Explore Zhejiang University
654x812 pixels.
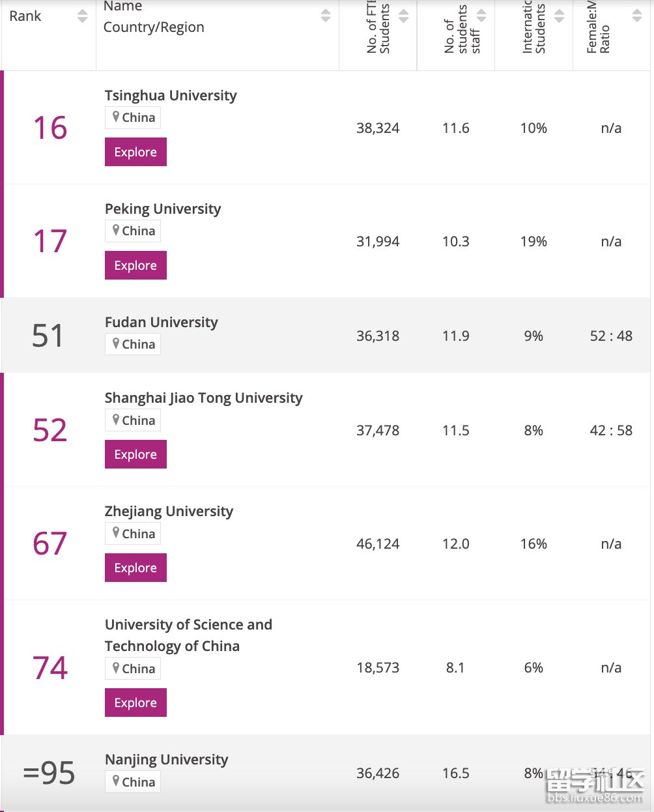[x=135, y=568]
